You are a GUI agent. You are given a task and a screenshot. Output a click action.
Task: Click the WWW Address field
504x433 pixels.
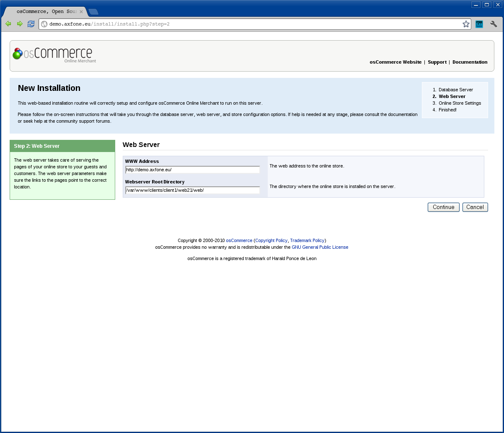click(192, 170)
